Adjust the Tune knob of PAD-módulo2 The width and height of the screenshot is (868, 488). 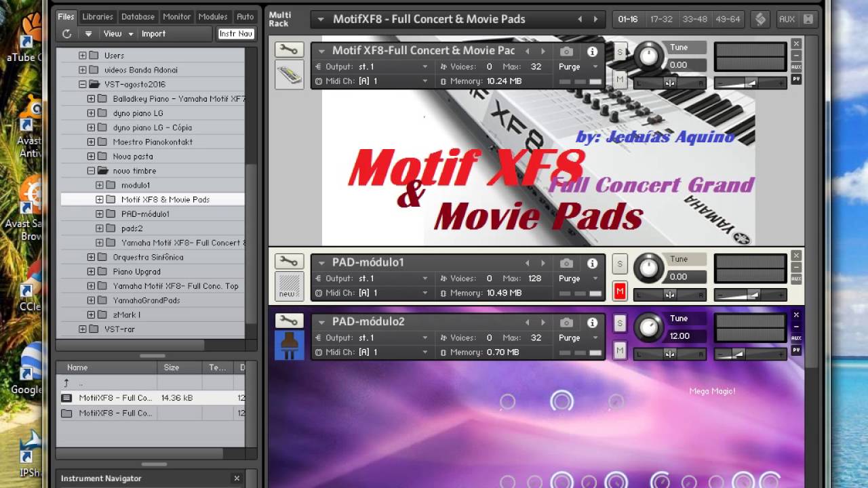tap(649, 327)
